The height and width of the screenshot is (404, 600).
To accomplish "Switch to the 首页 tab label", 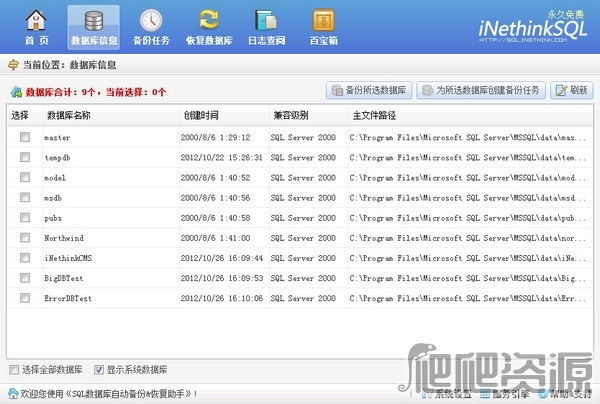I will pyautogui.click(x=37, y=41).
